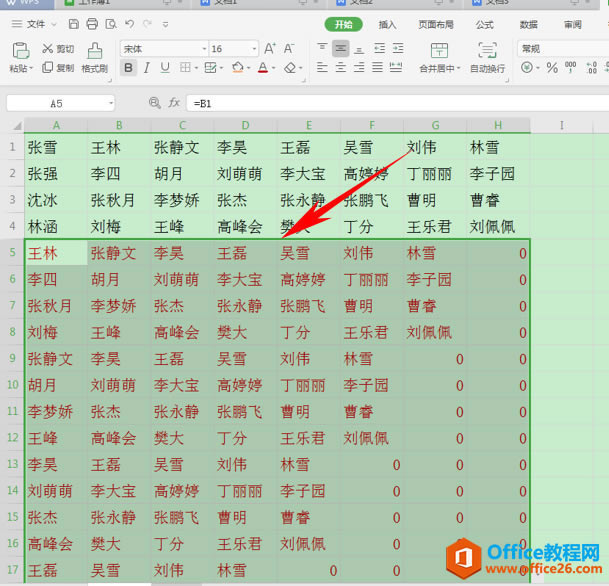Click the eraser clear-format icon

click(x=290, y=68)
